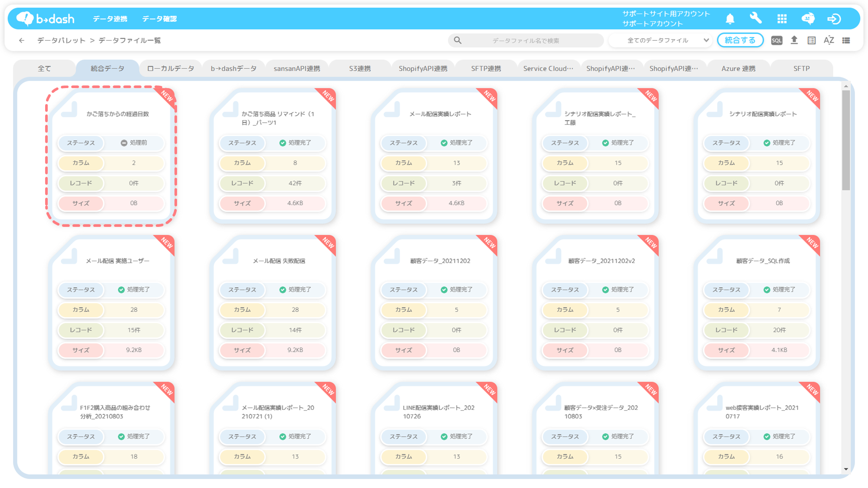
Task: Select the 全て tab
Action: [44, 69]
